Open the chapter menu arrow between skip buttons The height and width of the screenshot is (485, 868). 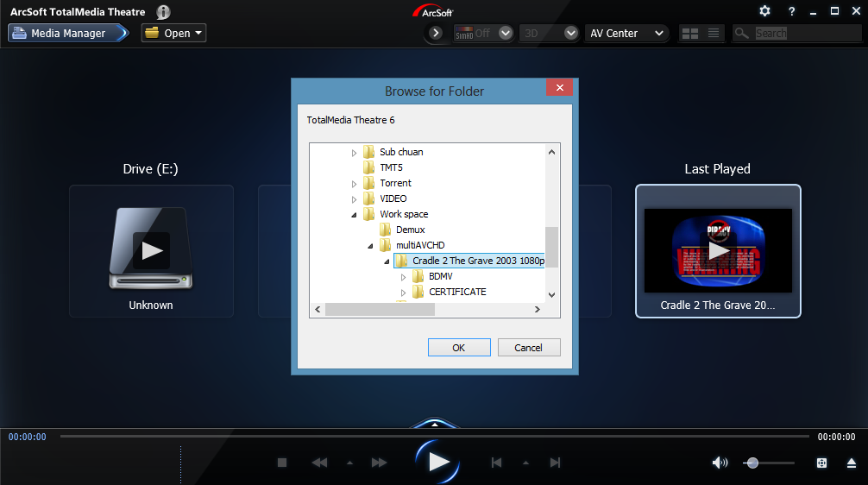pyautogui.click(x=526, y=463)
